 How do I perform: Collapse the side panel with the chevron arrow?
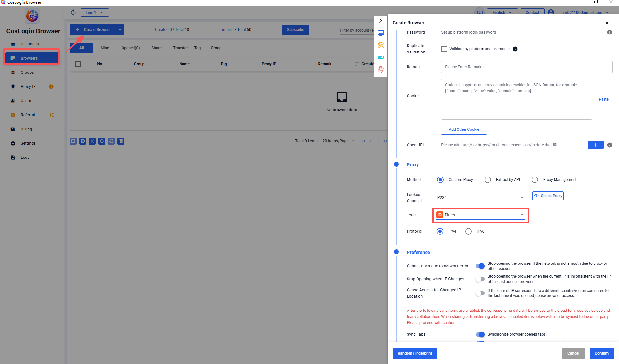pos(381,21)
